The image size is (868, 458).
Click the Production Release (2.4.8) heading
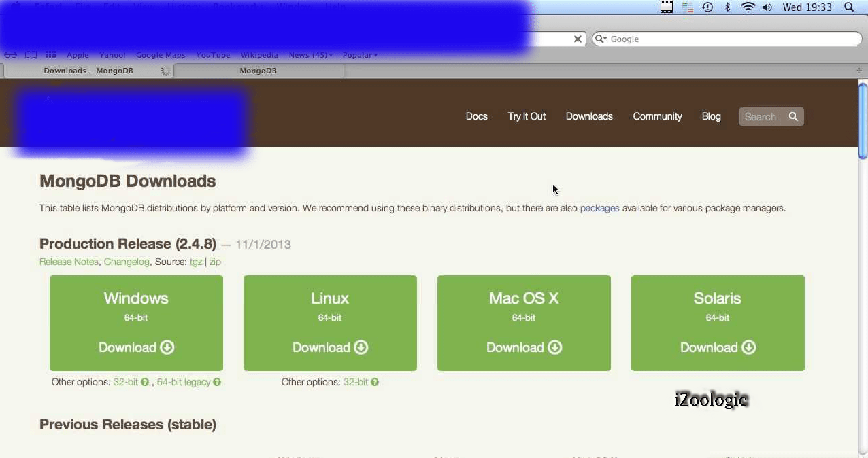coord(128,244)
